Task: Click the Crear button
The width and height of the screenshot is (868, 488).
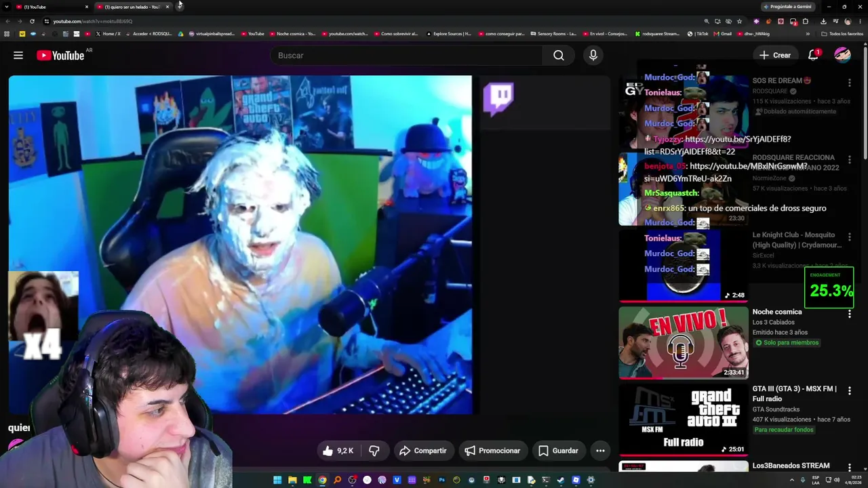Action: pyautogui.click(x=774, y=55)
